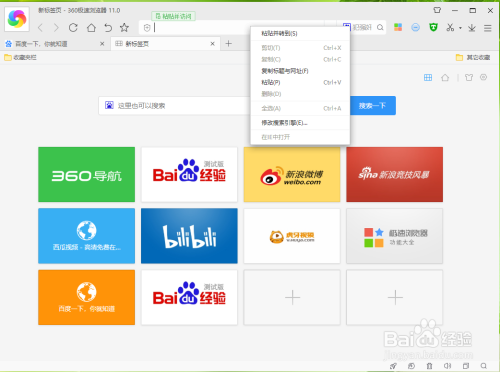Close the 百度一下 tab
This screenshot has width=500, height=372.
tap(102, 44)
